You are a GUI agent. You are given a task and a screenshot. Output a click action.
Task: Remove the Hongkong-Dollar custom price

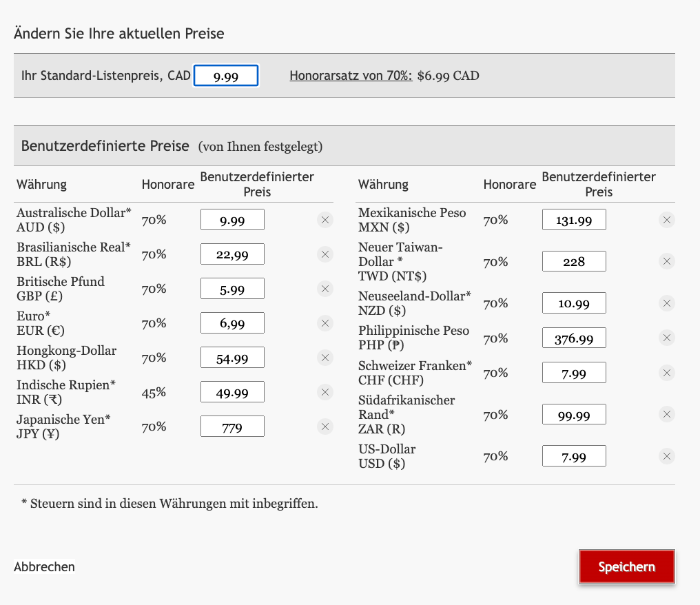[325, 357]
